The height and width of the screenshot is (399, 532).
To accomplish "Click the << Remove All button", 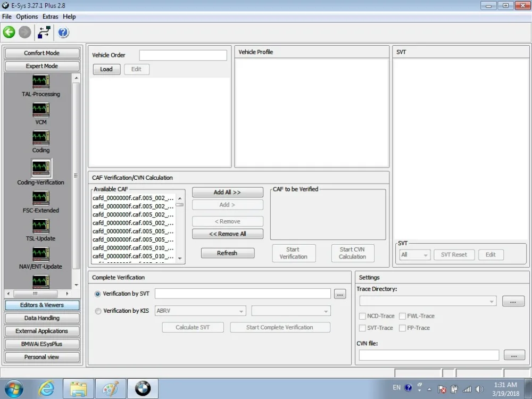I will 227,234.
